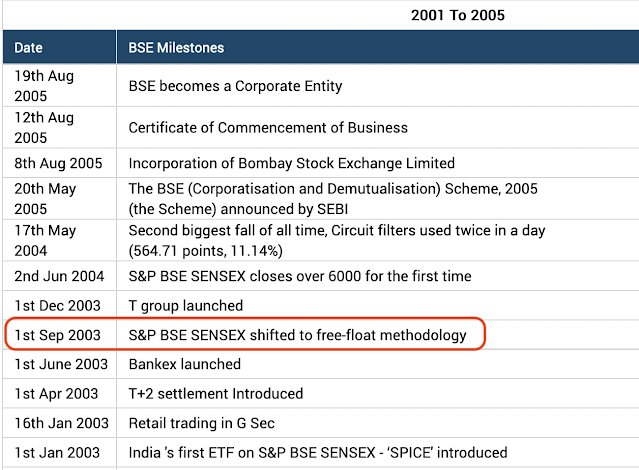Select the Corporatisation and Demutualisation Scheme entry

(x=333, y=199)
